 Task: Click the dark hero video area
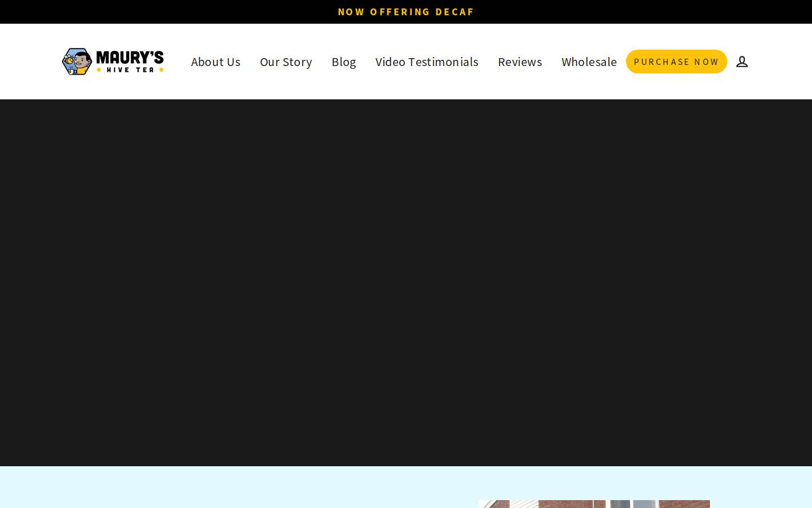click(x=406, y=283)
